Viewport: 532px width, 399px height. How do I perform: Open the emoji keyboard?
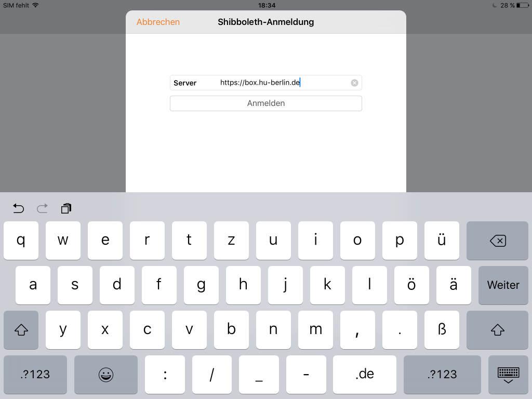105,375
